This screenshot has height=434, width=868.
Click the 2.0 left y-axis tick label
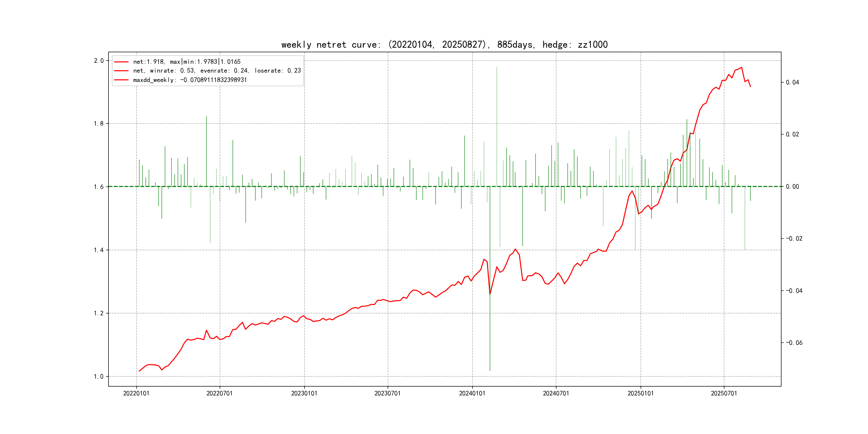(99, 61)
